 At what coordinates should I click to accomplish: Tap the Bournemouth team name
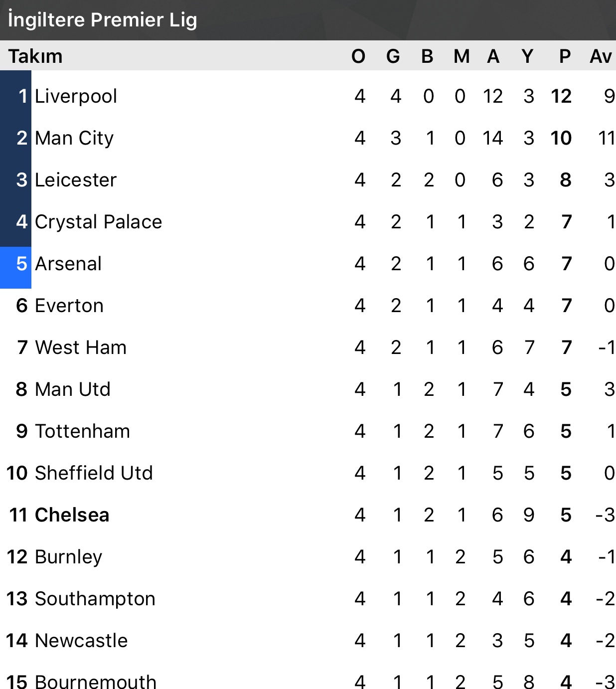tap(96, 681)
